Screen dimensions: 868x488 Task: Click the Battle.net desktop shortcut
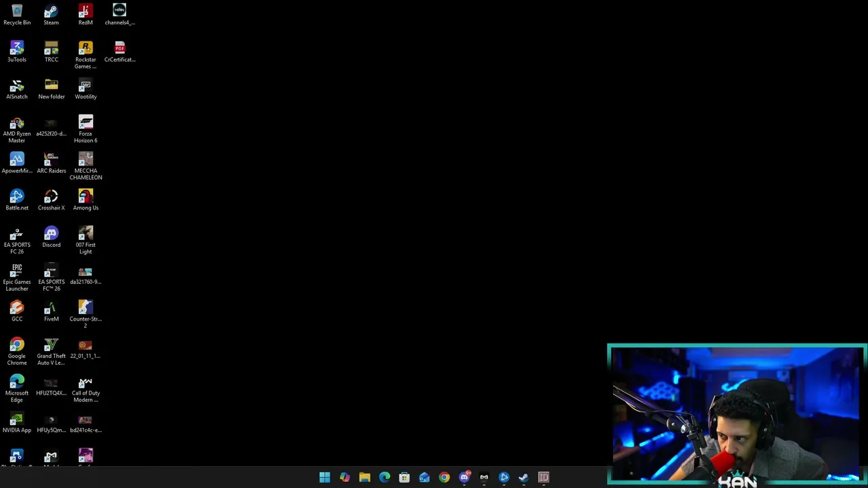[17, 201]
